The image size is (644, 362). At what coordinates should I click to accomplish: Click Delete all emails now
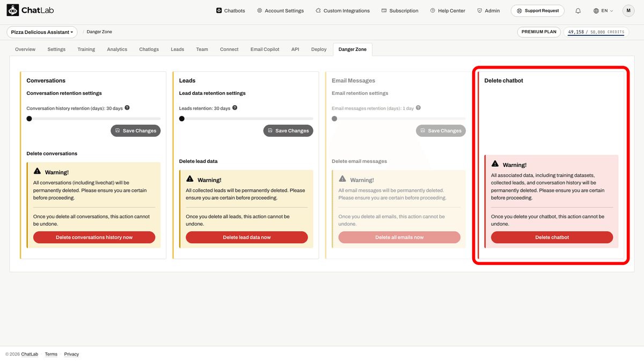(399, 237)
